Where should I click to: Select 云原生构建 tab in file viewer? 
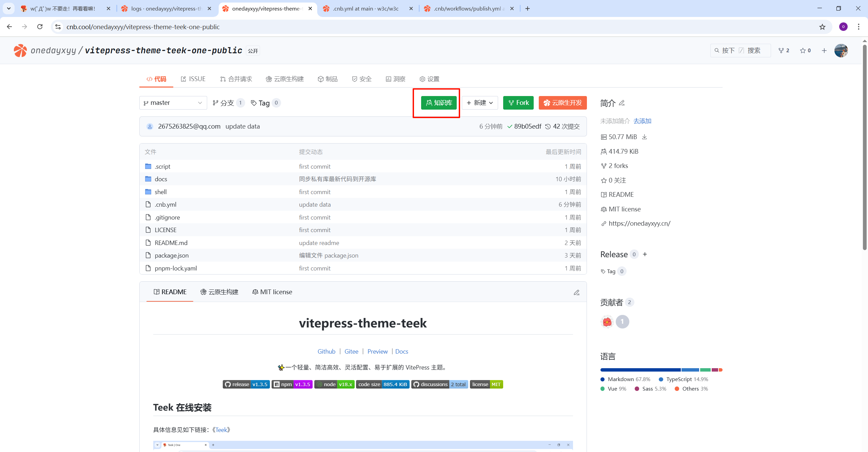click(x=219, y=292)
